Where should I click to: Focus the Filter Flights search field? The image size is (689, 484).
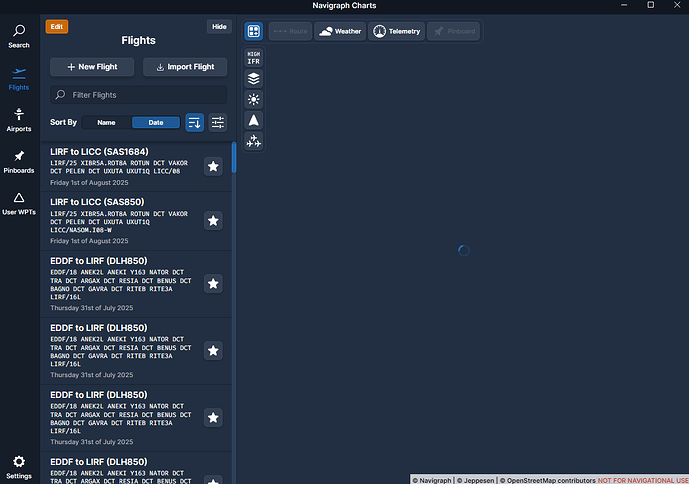(138, 95)
